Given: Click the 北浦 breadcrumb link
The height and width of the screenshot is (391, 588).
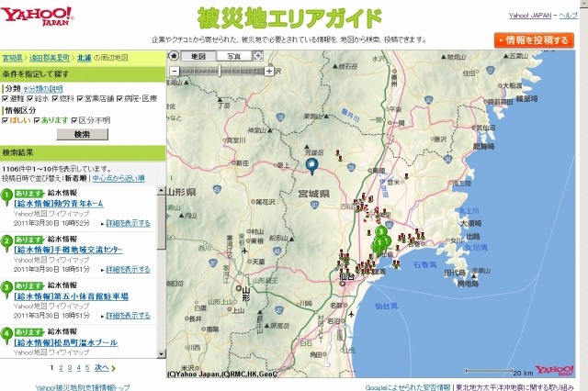Looking at the screenshot, I should pos(85,58).
